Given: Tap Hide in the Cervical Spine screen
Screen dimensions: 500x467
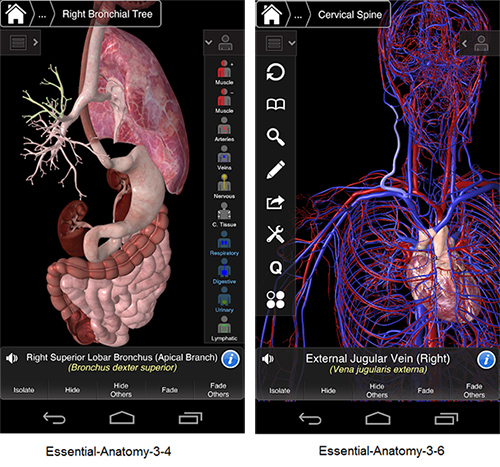Looking at the screenshot, I should point(328,390).
